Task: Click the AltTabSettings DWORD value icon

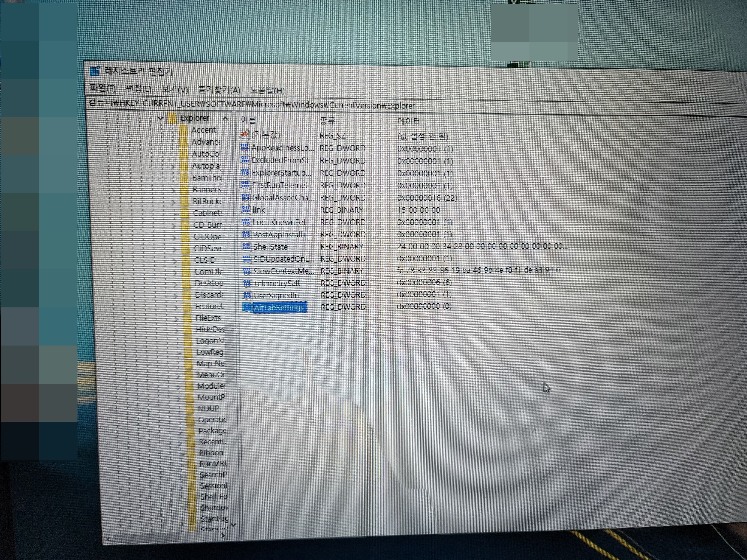Action: click(247, 307)
